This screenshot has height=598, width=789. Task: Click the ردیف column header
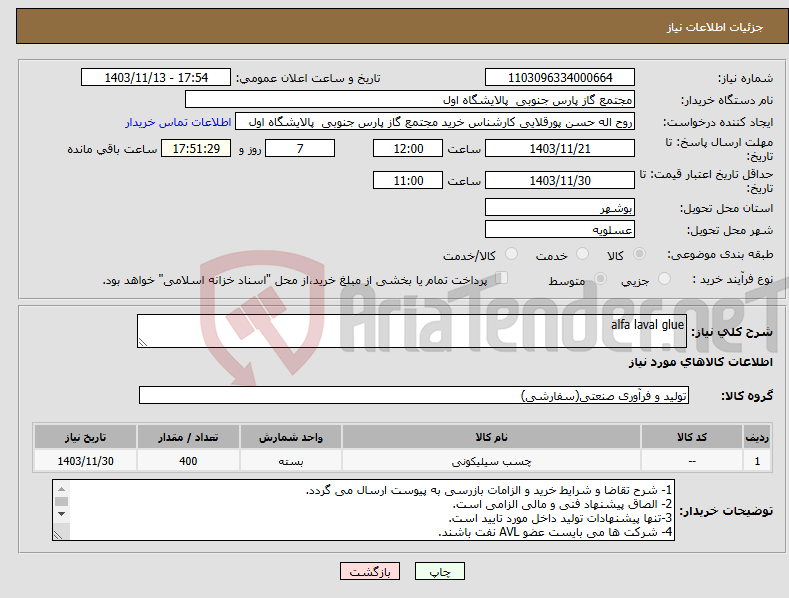[757, 437]
